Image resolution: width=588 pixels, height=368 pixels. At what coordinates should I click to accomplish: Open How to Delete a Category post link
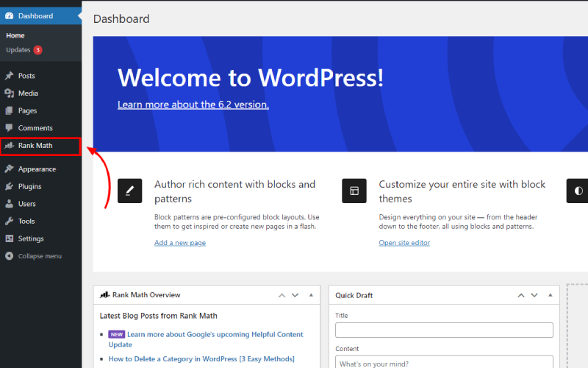click(x=201, y=359)
